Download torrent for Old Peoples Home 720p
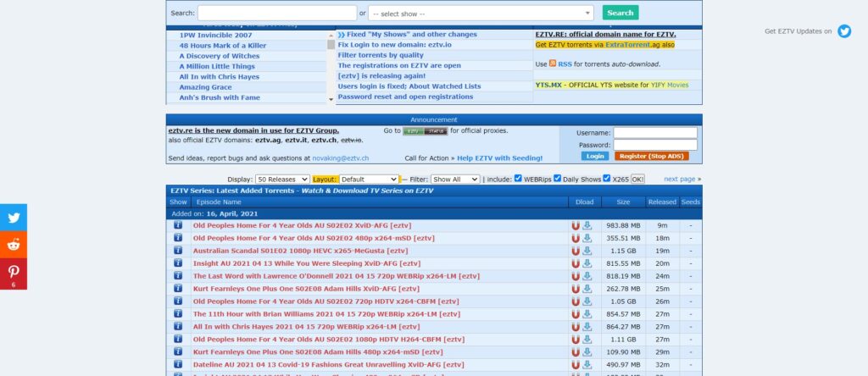This screenshot has width=868, height=376. (587, 301)
